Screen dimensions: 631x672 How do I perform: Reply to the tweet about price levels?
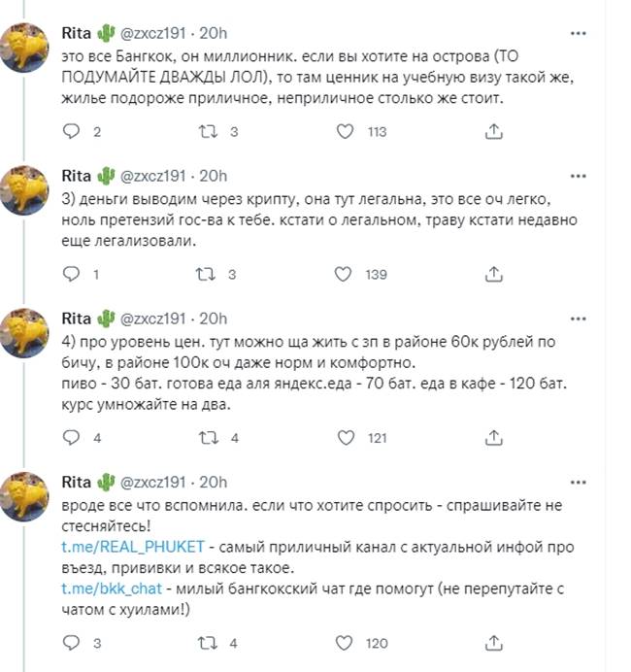(x=71, y=438)
